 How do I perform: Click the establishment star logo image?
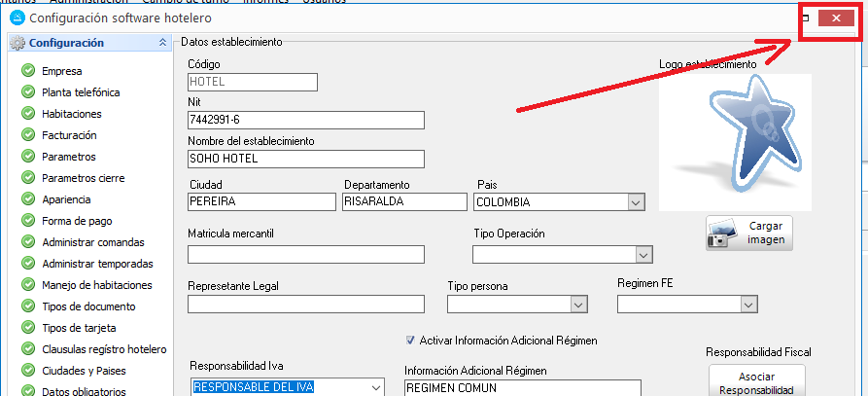(x=735, y=141)
